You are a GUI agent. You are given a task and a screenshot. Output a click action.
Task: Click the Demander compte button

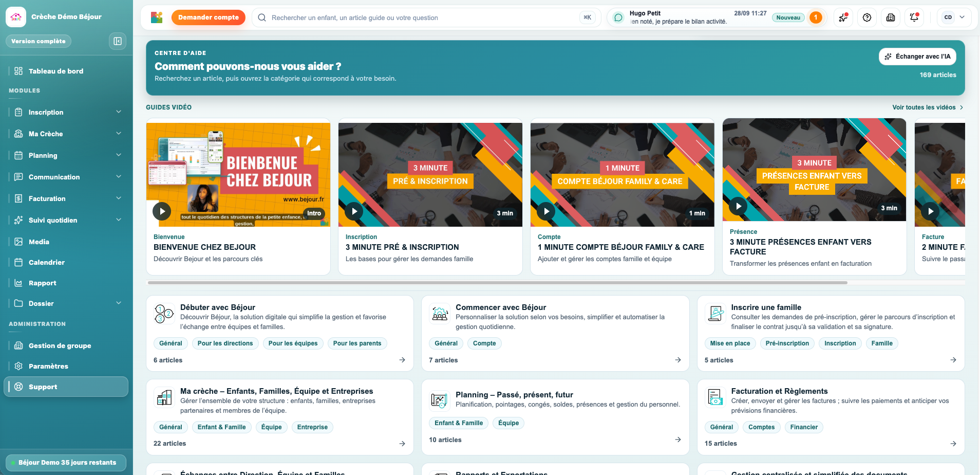pos(208,17)
